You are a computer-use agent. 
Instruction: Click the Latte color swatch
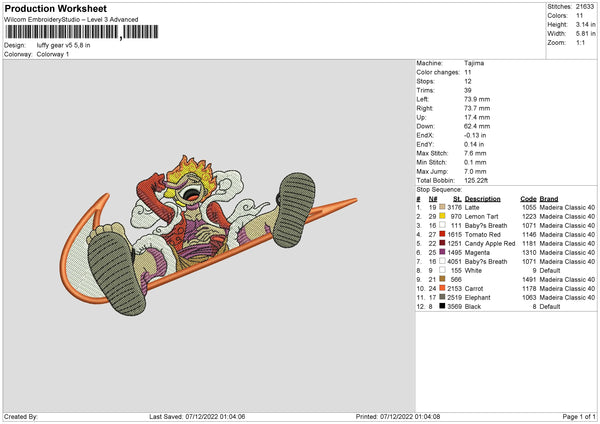[442, 207]
